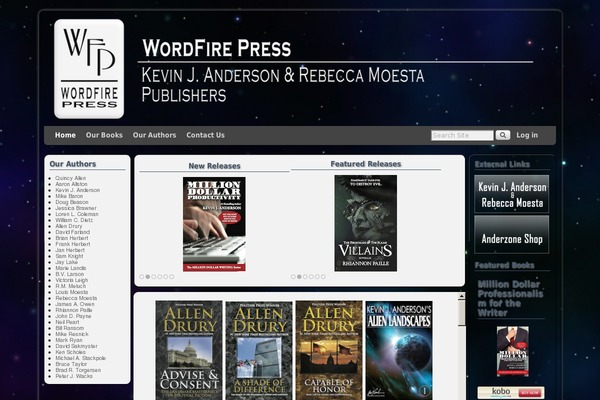Open author William C. Dietz
The width and height of the screenshot is (600, 400).
click(74, 220)
